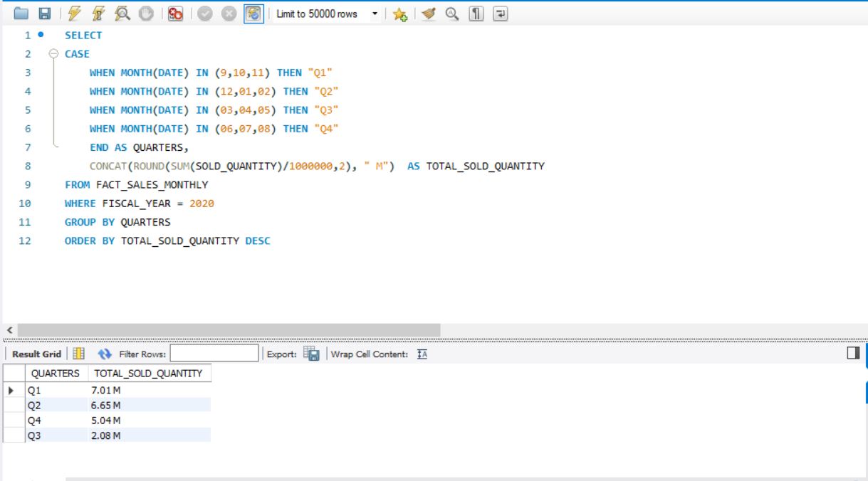
Task: Show invisible characters in the editor
Action: (x=477, y=11)
